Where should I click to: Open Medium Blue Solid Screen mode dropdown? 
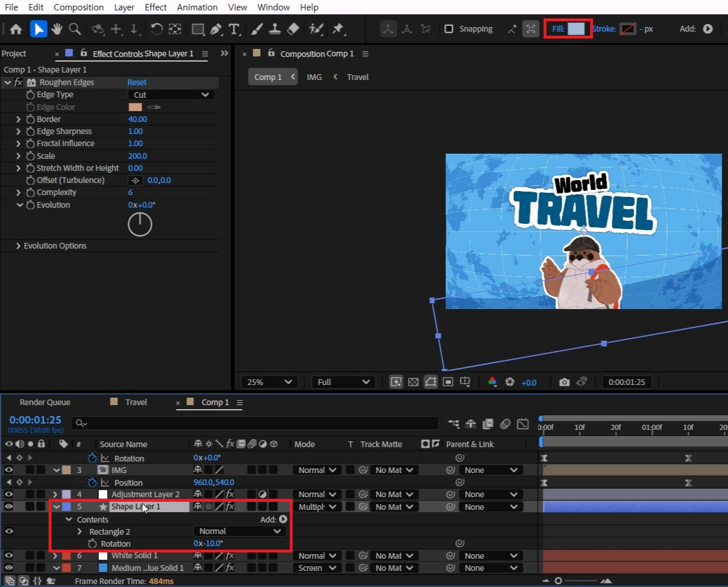[317, 568]
